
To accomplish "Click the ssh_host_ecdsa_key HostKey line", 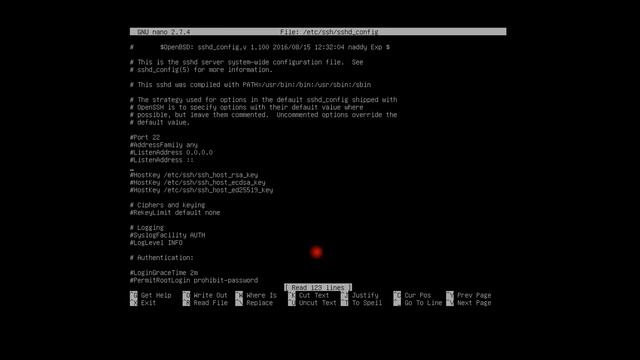I will pyautogui.click(x=198, y=182).
